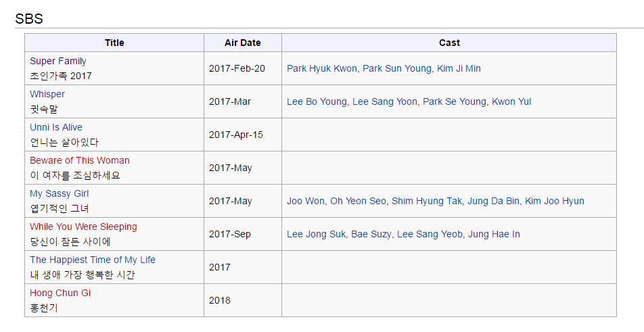Viewport: 644px width, 332px height.
Task: Open Oh Yeon Seo's page
Action: (359, 201)
